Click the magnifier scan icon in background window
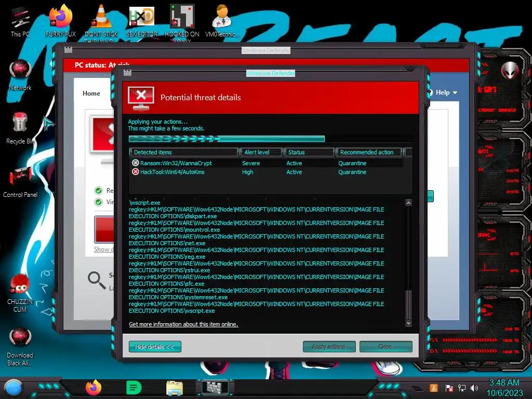This screenshot has height=399, width=532. tap(97, 281)
